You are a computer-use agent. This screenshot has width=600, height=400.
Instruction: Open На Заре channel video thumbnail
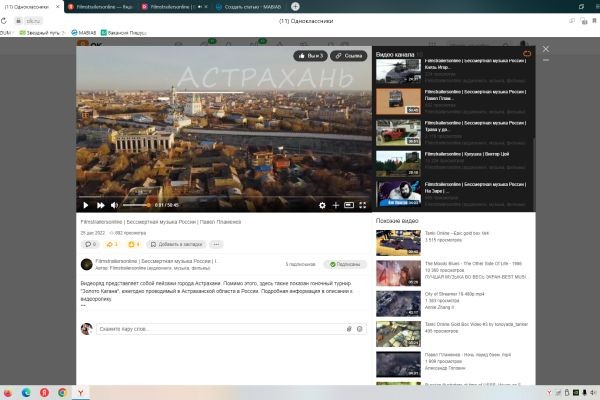click(398, 194)
